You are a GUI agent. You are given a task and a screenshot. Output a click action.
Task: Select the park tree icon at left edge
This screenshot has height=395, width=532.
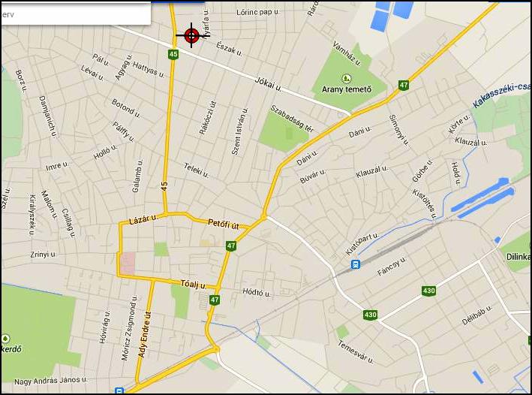pos(5,339)
